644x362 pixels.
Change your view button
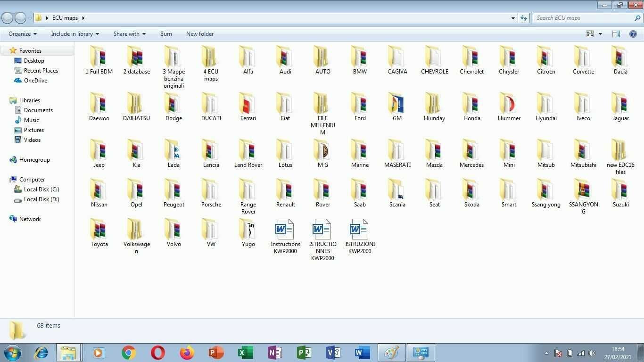pos(590,34)
